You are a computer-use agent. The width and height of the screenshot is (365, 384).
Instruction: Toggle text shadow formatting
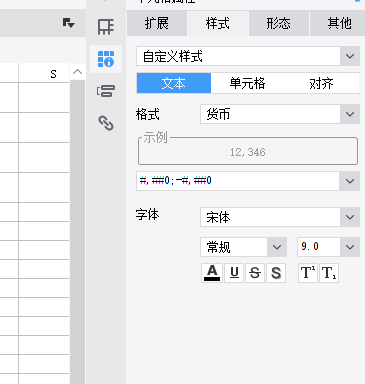276,273
